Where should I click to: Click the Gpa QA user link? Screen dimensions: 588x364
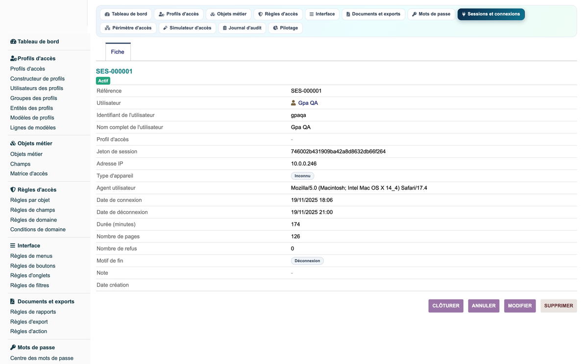click(x=308, y=103)
